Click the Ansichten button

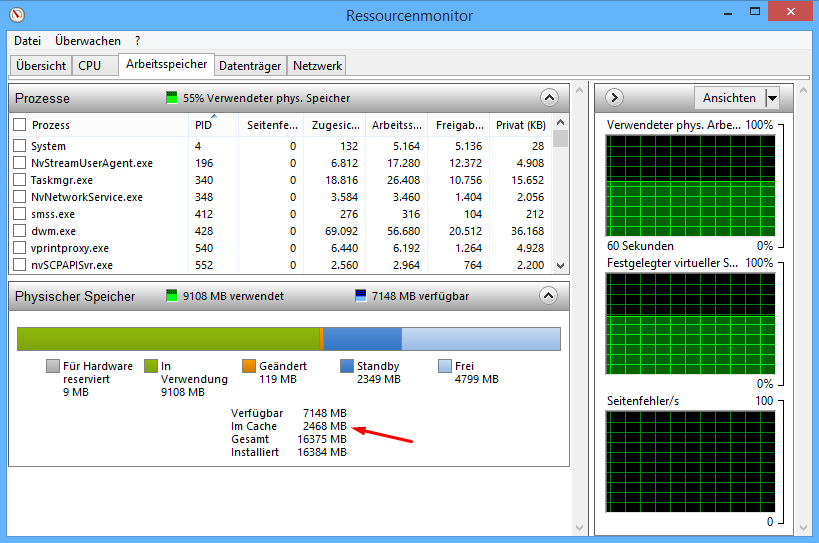point(729,98)
